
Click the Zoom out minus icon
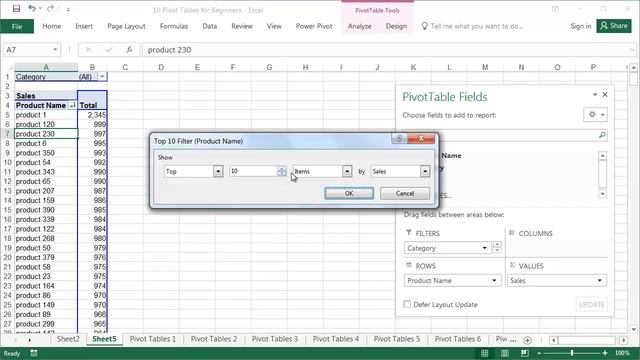coord(539,353)
